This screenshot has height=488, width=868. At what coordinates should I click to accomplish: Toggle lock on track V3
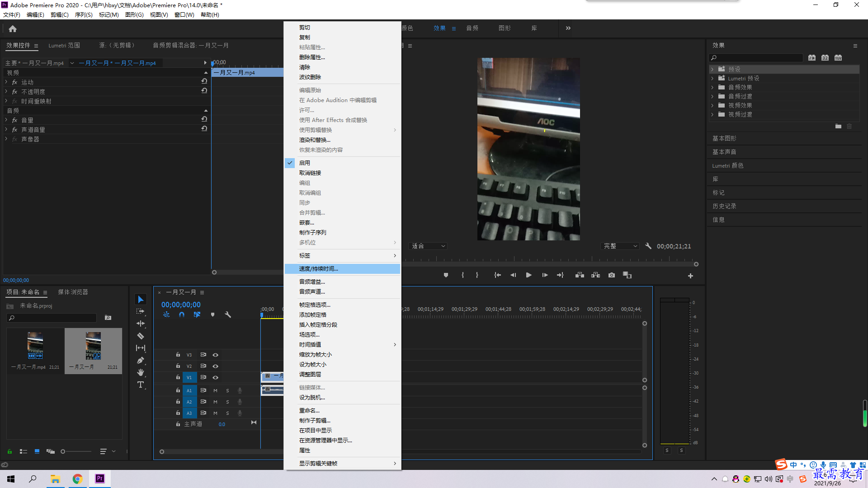pos(178,355)
